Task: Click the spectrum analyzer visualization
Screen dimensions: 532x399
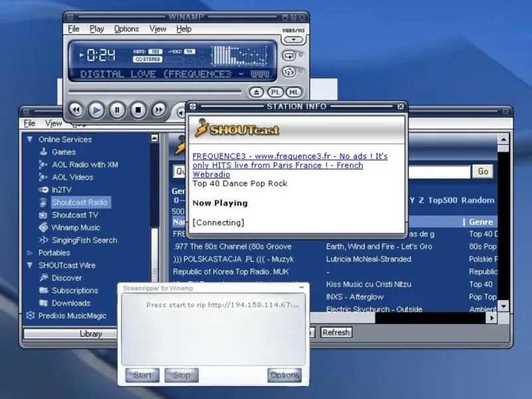Action: click(239, 55)
